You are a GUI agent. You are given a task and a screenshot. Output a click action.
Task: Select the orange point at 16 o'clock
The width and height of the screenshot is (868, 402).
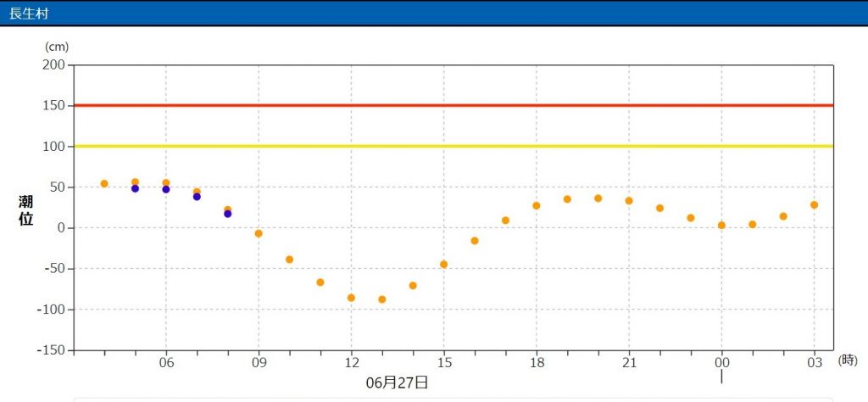[475, 241]
